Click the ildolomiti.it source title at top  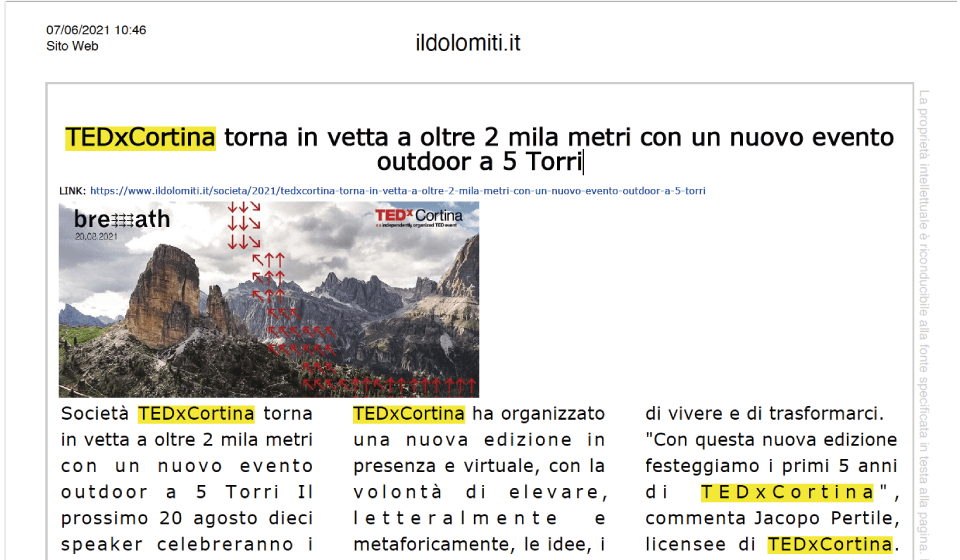[468, 43]
